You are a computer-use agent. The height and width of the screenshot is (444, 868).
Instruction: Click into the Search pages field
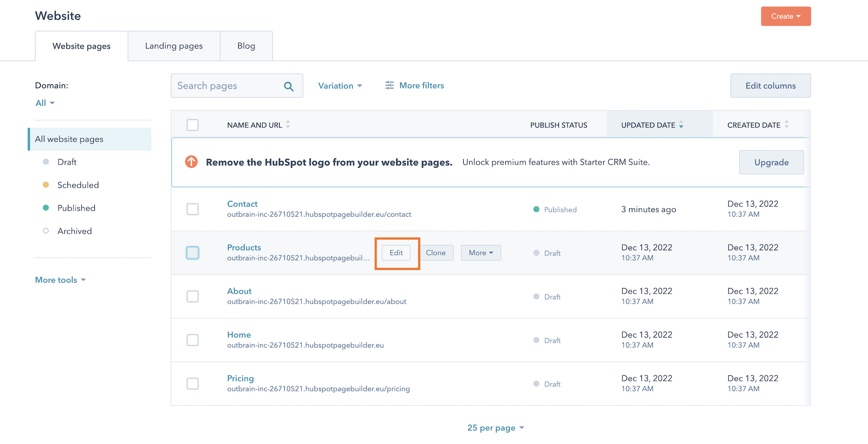pyautogui.click(x=226, y=86)
